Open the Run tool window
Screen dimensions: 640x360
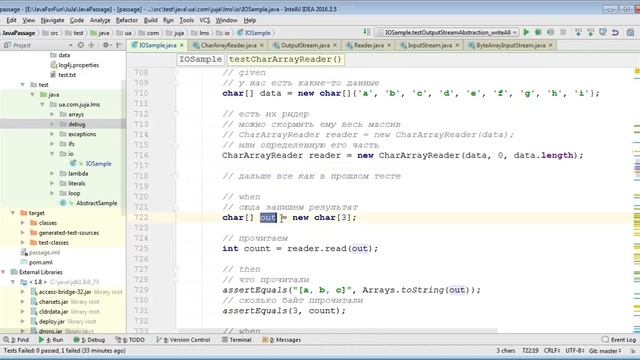coord(51,340)
